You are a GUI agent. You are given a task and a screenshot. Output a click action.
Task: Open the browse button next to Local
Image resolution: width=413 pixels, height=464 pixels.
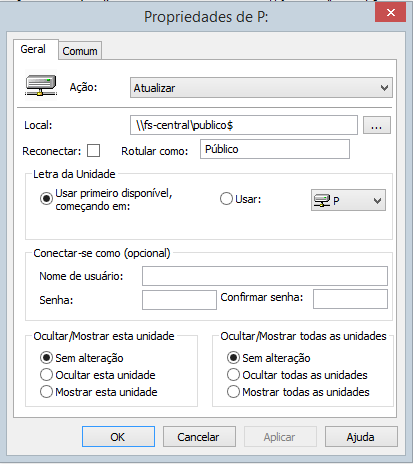tap(377, 125)
